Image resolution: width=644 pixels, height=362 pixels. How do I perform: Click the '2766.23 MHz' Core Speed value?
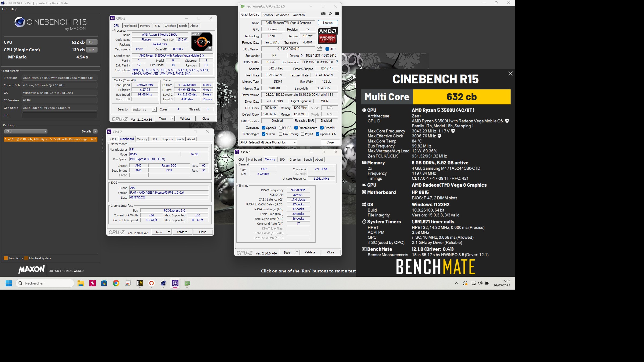pyautogui.click(x=145, y=85)
